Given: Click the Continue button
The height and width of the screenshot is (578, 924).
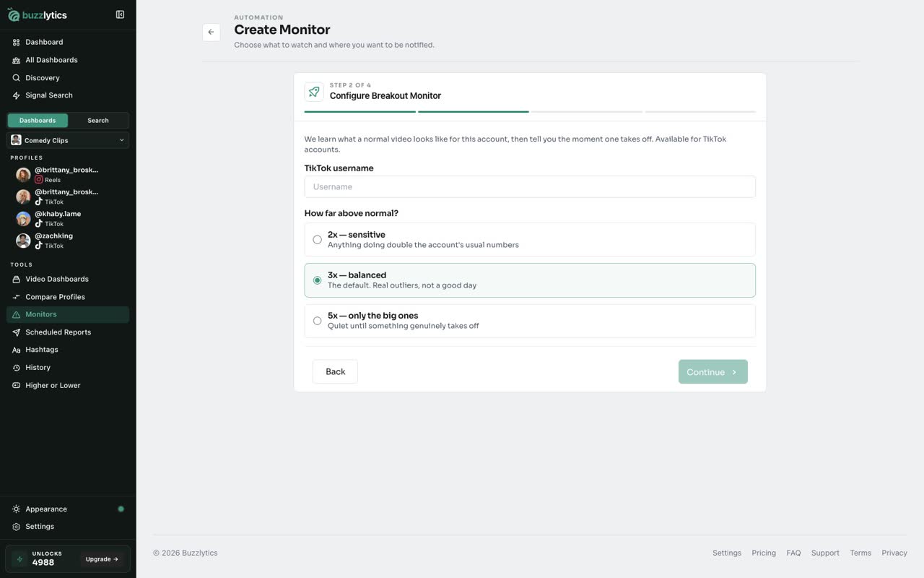Looking at the screenshot, I should tap(713, 372).
